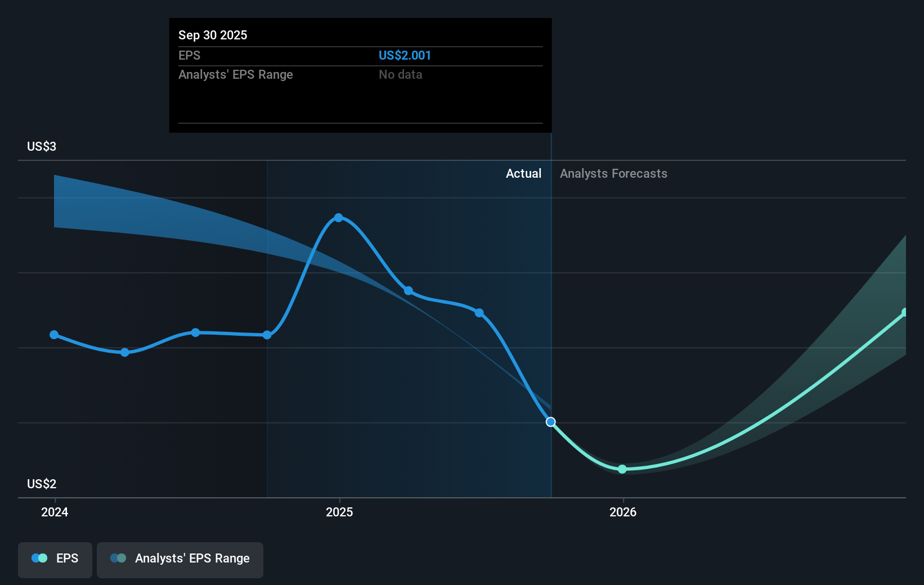Viewport: 924px width, 585px height.
Task: Expand the Analysts Forecasts section
Action: click(613, 174)
